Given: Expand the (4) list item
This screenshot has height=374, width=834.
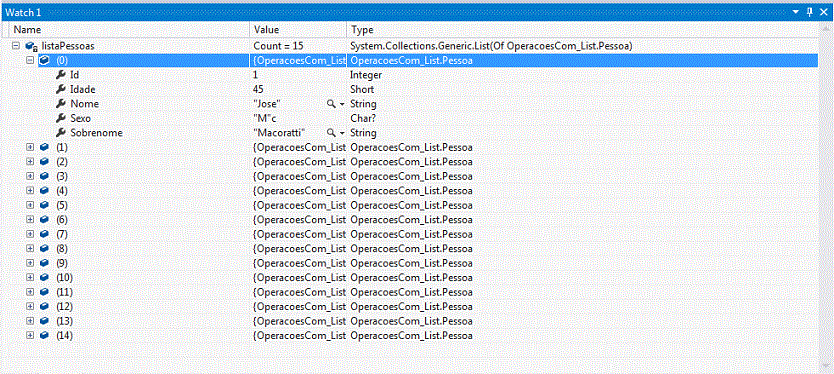Looking at the screenshot, I should [x=30, y=190].
